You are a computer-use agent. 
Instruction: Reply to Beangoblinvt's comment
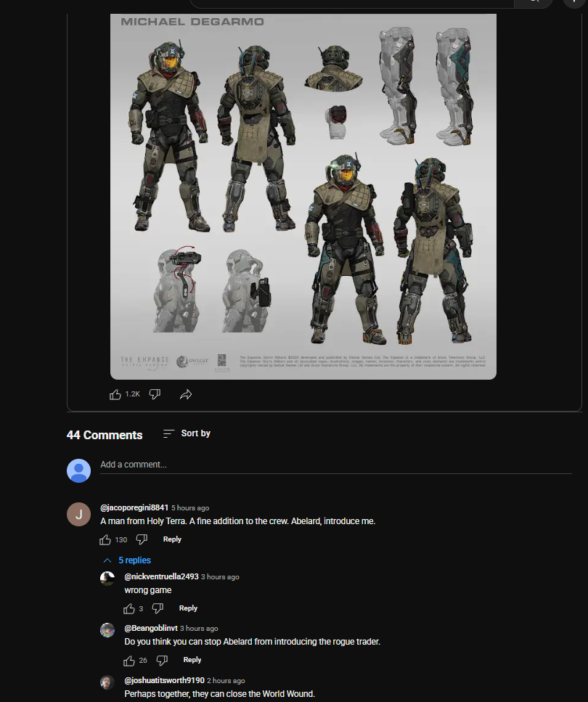click(192, 660)
